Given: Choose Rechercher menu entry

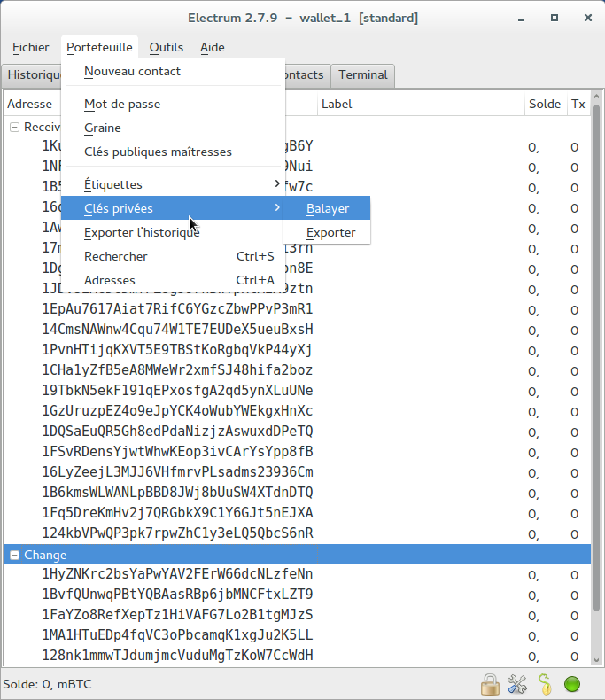Looking at the screenshot, I should [x=173, y=256].
